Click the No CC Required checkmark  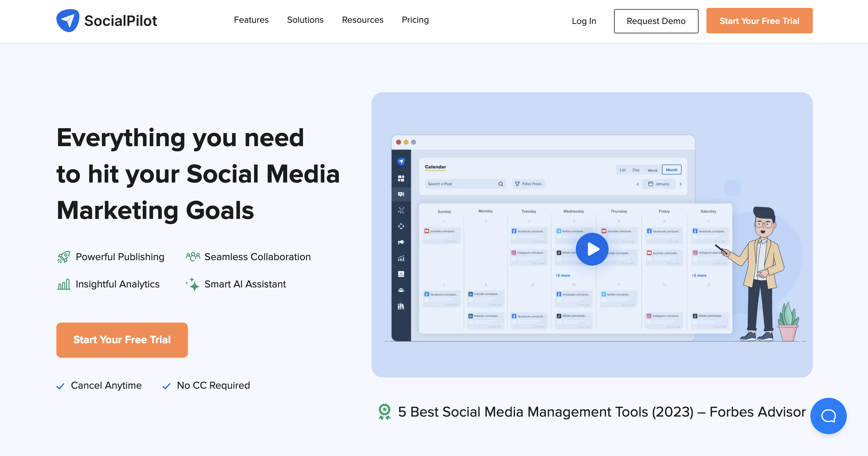tap(166, 386)
